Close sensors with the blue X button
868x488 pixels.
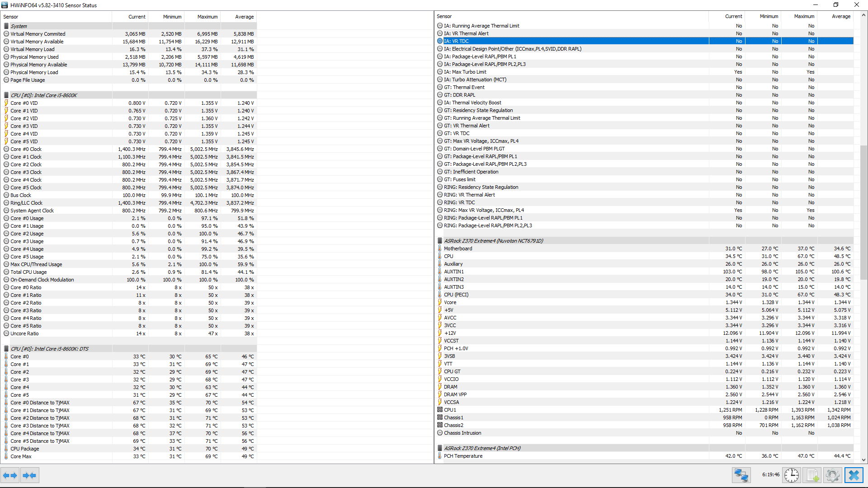854,475
